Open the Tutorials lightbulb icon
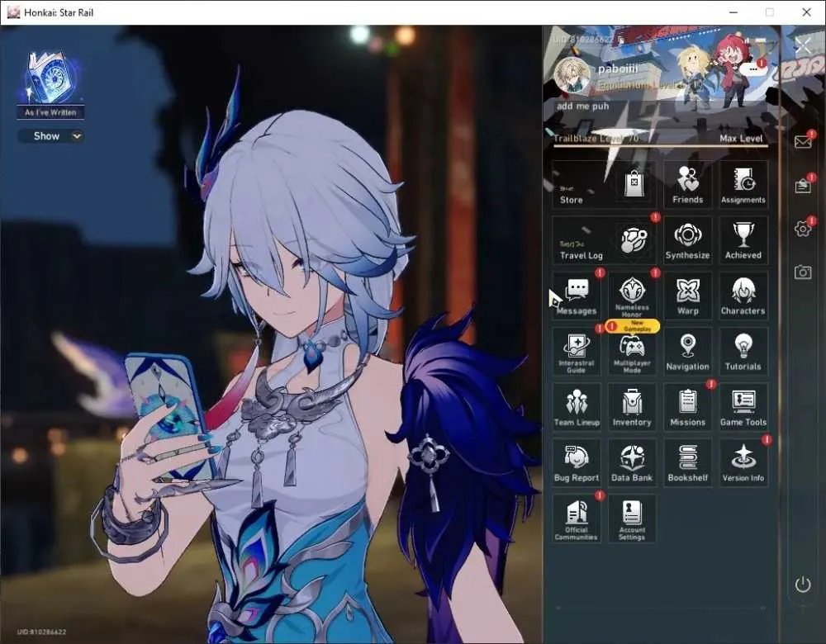The image size is (826, 644). [x=743, y=351]
